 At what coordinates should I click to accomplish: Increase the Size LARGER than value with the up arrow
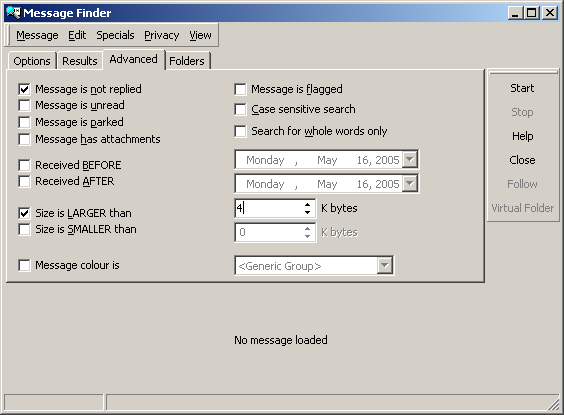[307, 204]
